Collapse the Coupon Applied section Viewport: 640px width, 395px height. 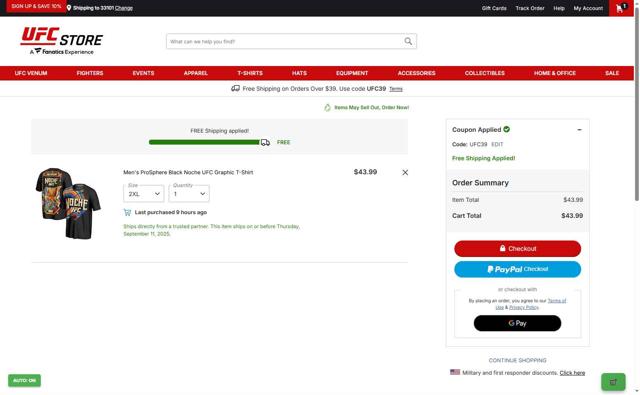pyautogui.click(x=579, y=130)
